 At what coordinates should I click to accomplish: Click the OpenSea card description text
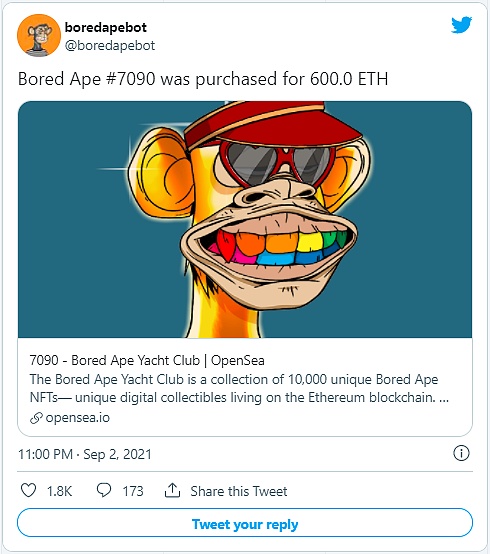coord(239,388)
